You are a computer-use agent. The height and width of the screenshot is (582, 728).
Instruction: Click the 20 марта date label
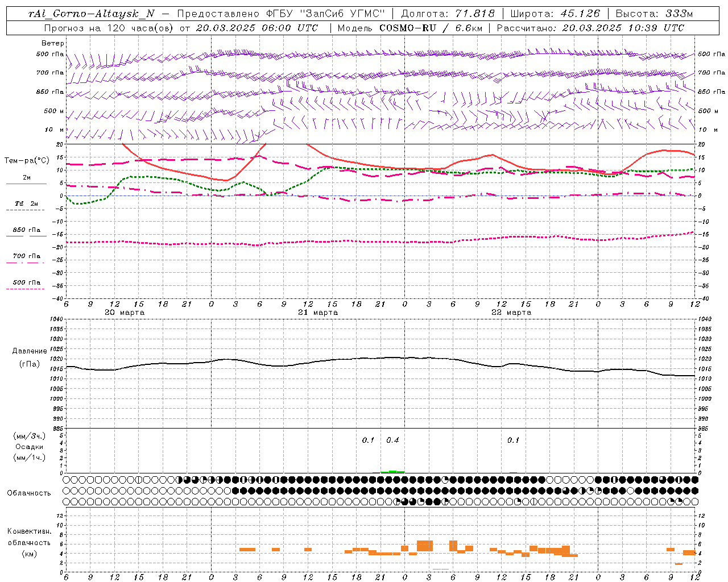click(x=125, y=313)
